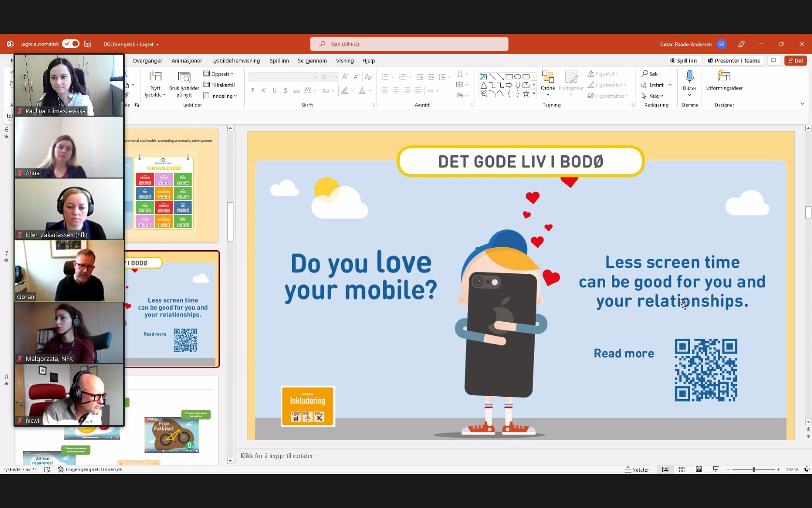Click the Spill inn record button at top right

684,61
